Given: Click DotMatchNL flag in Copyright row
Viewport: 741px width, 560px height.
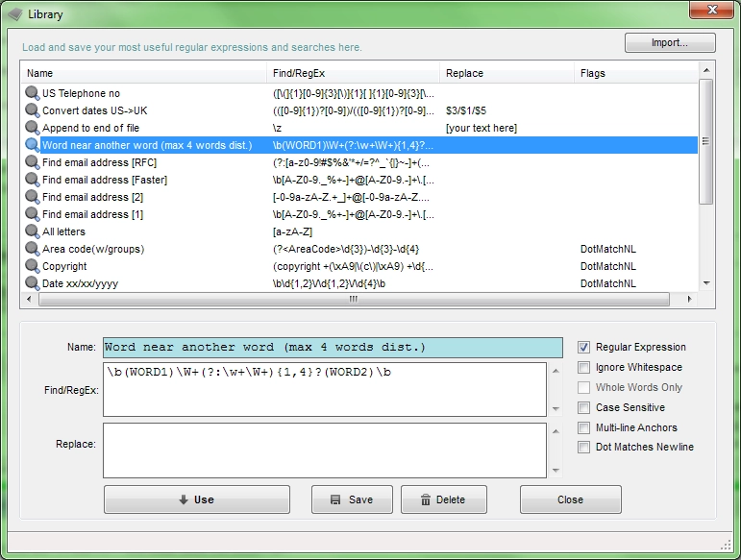Looking at the screenshot, I should [x=607, y=266].
